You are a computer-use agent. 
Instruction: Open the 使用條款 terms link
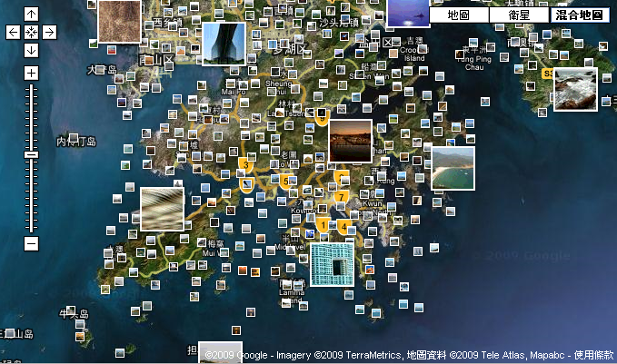[594, 355]
